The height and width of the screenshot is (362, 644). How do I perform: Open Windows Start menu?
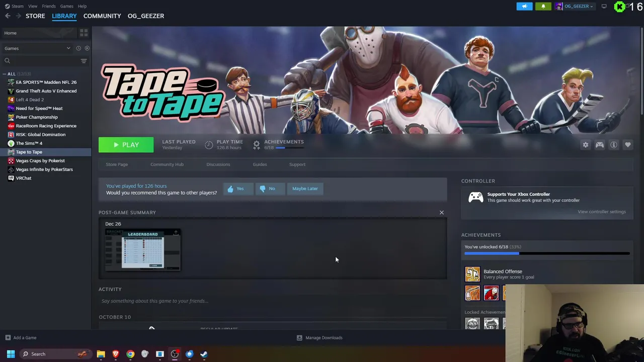pos(11,354)
